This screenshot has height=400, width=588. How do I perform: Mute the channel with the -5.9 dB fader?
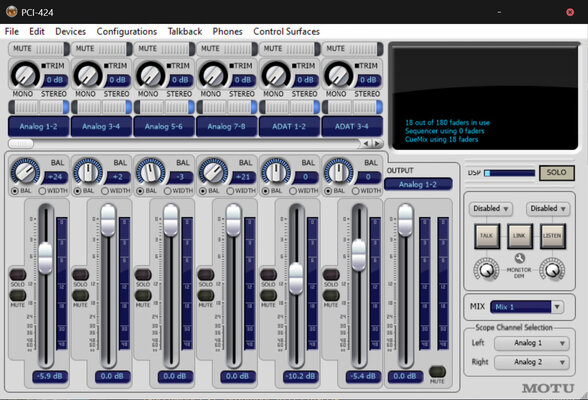click(18, 295)
